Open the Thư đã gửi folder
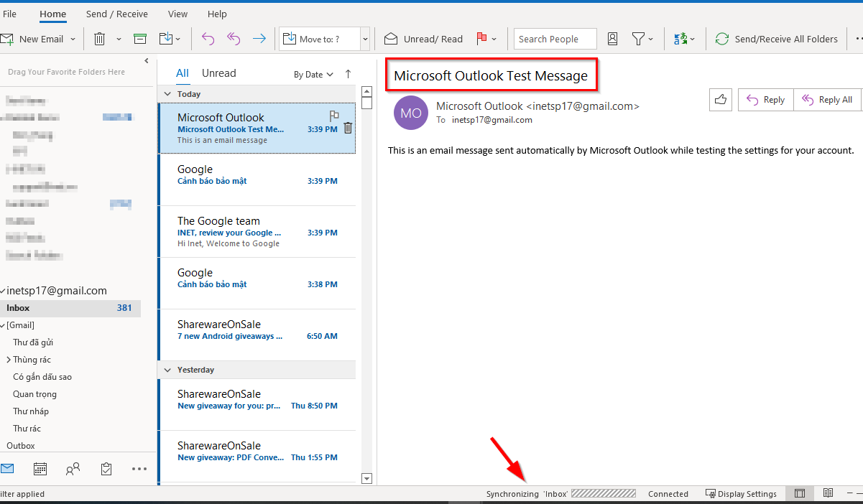Screen dimensions: 863x504 coord(33,342)
